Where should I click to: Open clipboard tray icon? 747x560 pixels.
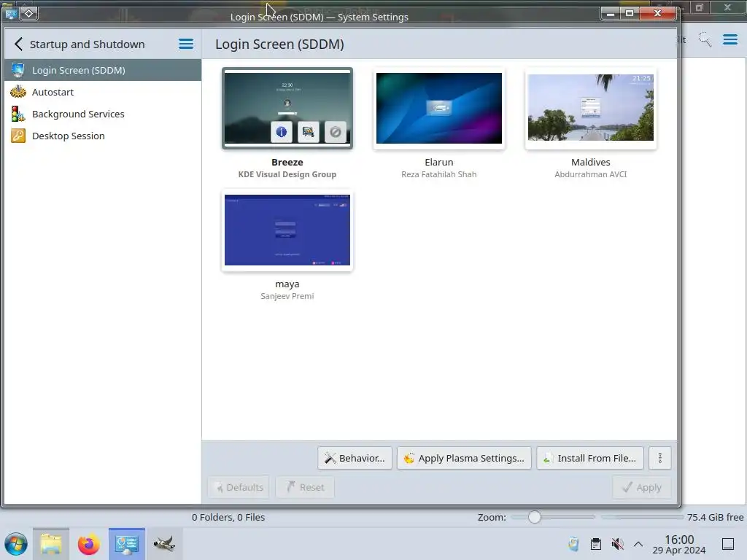pos(595,544)
